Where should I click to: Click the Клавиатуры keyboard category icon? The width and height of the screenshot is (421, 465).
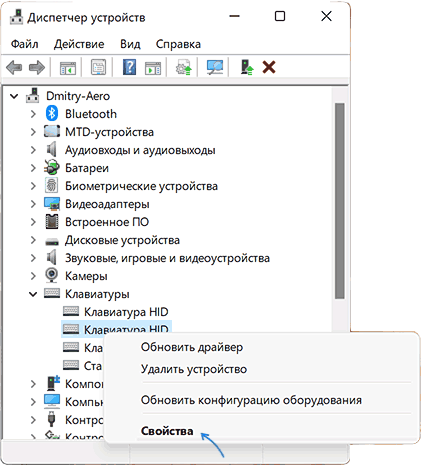52,293
